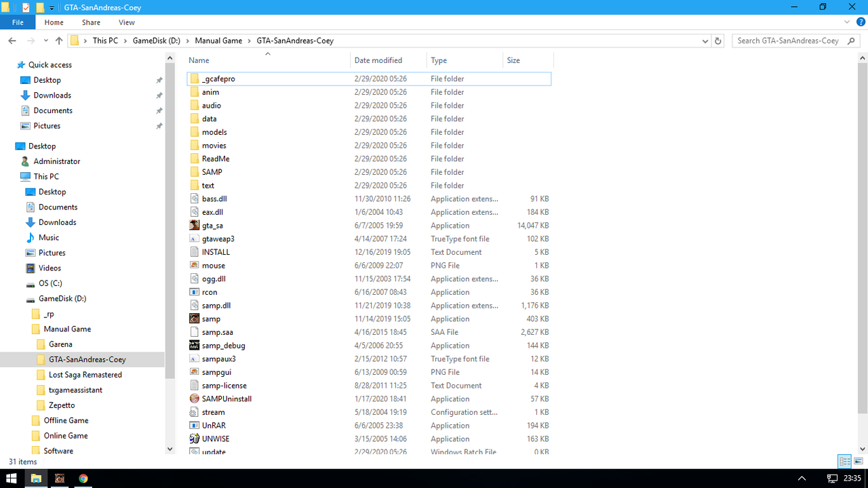Image resolution: width=868 pixels, height=488 pixels.
Task: Expand breadcrumb arrow after This PC
Action: pyautogui.click(x=125, y=41)
